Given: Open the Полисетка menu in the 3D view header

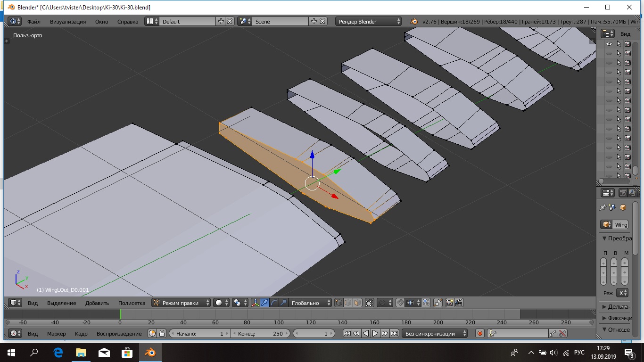Looking at the screenshot, I should point(132,303).
